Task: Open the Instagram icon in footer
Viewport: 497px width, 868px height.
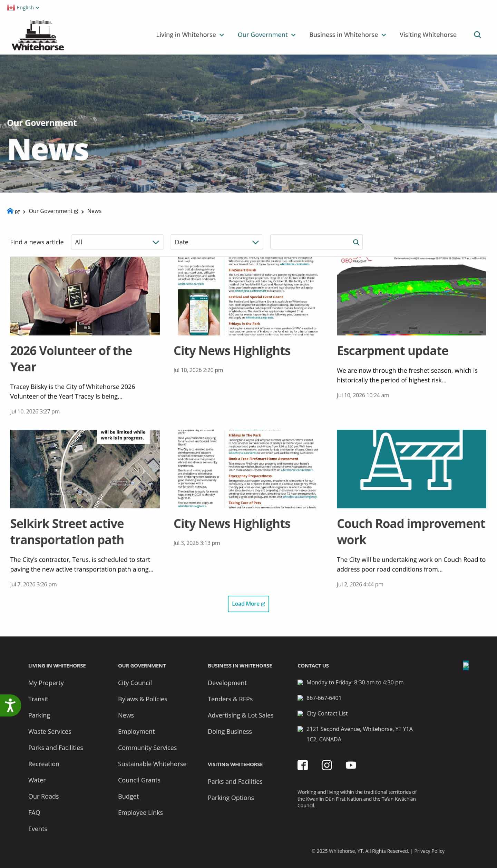Action: pos(327,765)
